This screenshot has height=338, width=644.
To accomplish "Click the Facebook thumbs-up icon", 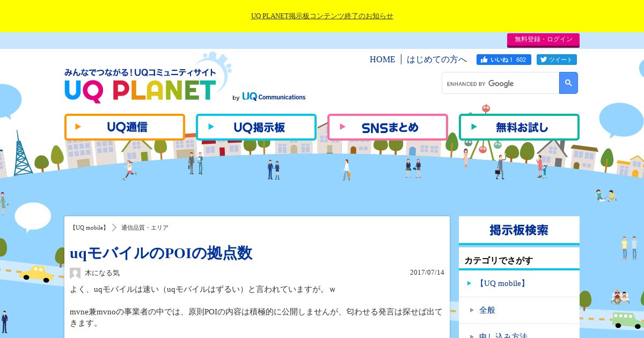I will (x=484, y=60).
